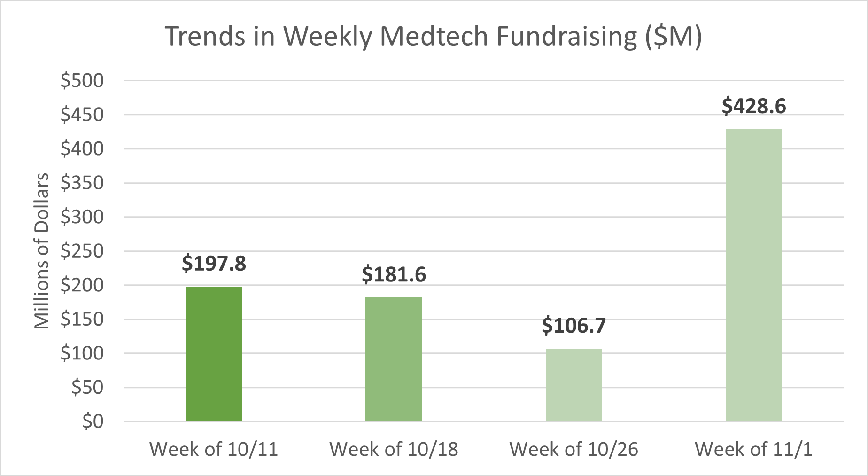Select the 'Week of 11/1' axis label

[753, 449]
